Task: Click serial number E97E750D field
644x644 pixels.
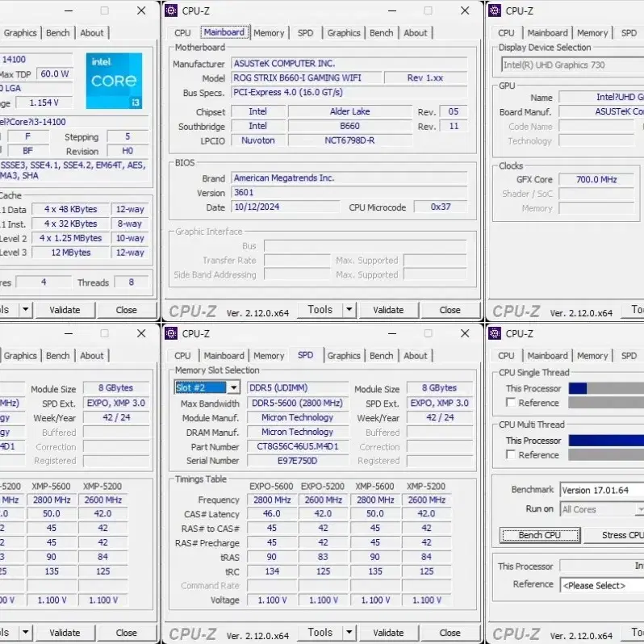Action: (297, 461)
